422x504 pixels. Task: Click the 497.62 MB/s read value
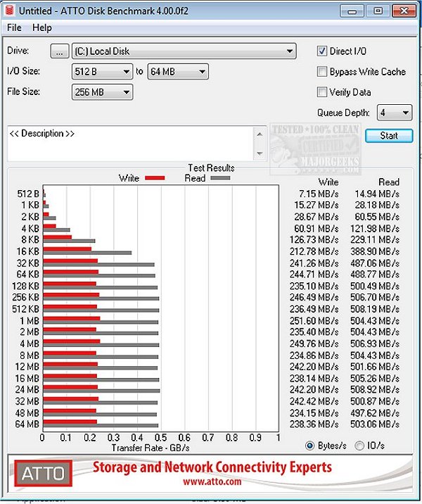click(x=375, y=412)
